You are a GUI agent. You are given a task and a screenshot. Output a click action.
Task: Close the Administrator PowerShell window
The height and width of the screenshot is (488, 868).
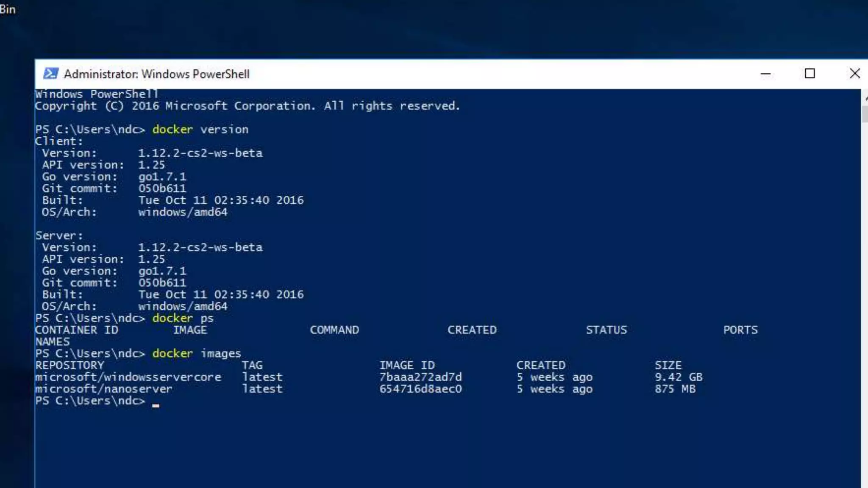854,74
